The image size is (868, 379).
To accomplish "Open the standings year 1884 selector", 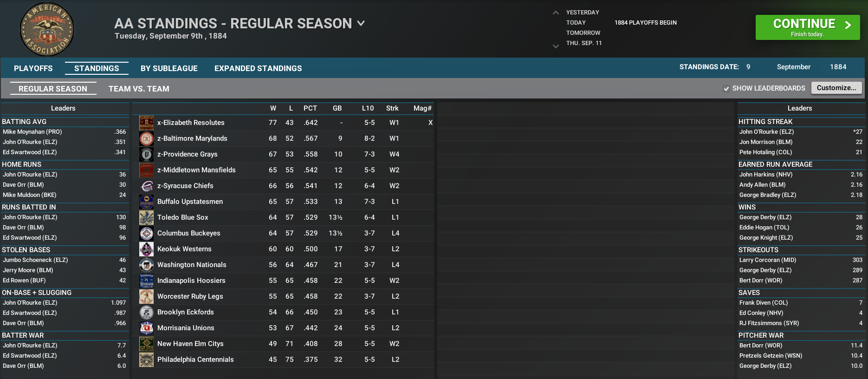I will coord(838,67).
